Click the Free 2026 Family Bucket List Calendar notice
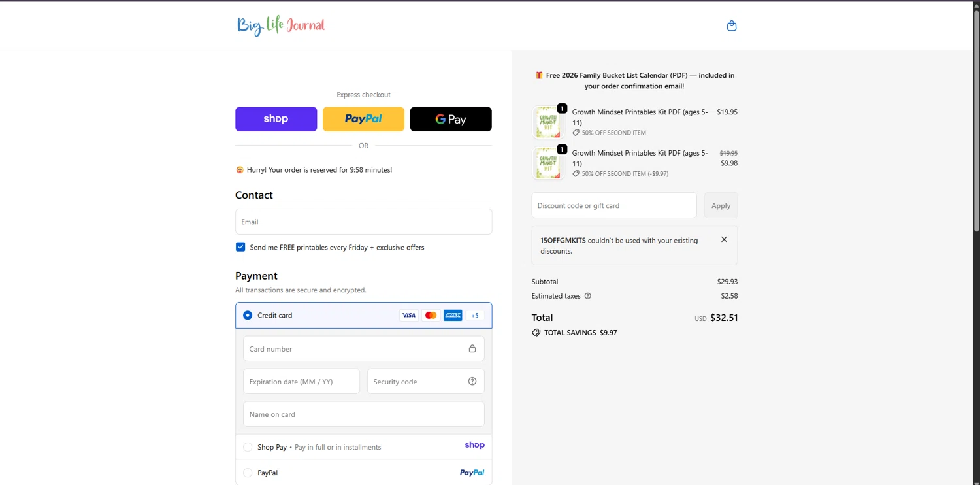The image size is (980, 485). (634, 80)
